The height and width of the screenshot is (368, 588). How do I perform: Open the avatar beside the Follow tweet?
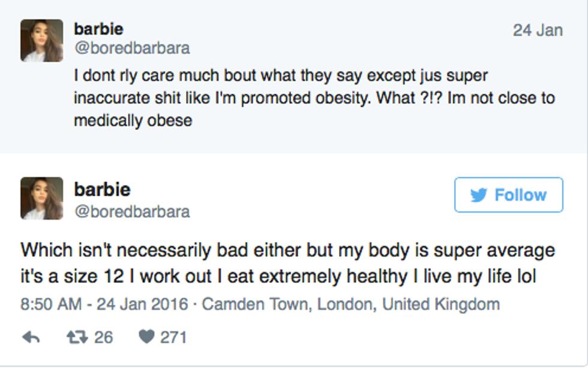41,198
